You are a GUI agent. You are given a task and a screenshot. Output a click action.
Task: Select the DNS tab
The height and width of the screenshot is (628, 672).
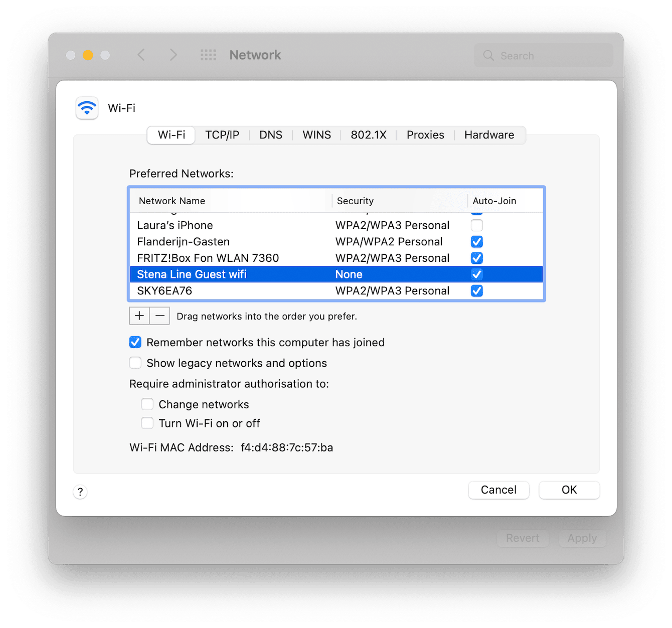[x=270, y=134]
